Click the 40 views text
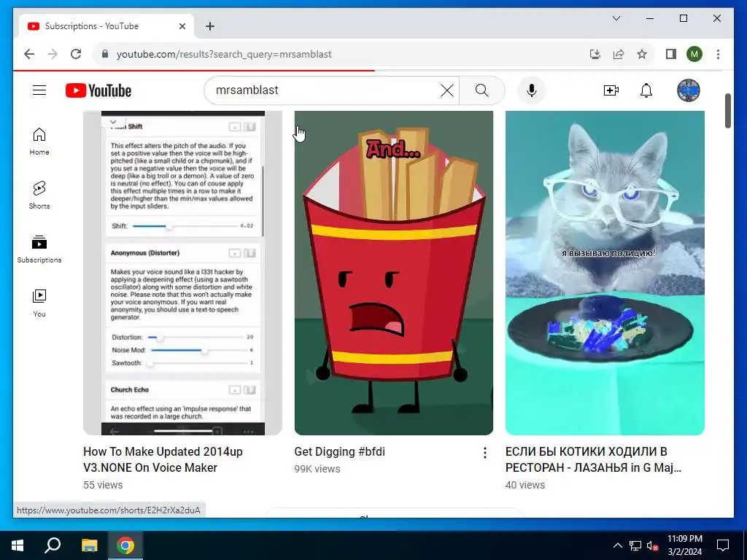Screen dimensions: 747x560 525,485
